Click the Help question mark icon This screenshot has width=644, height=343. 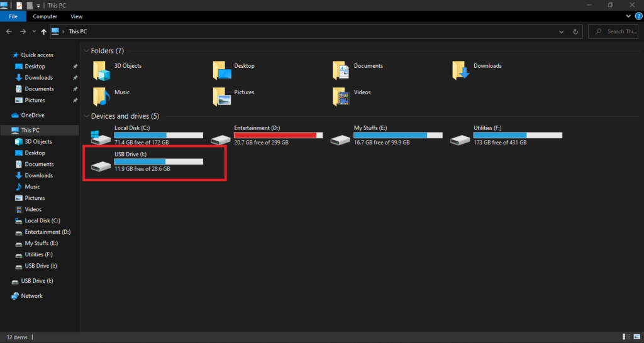click(x=638, y=16)
